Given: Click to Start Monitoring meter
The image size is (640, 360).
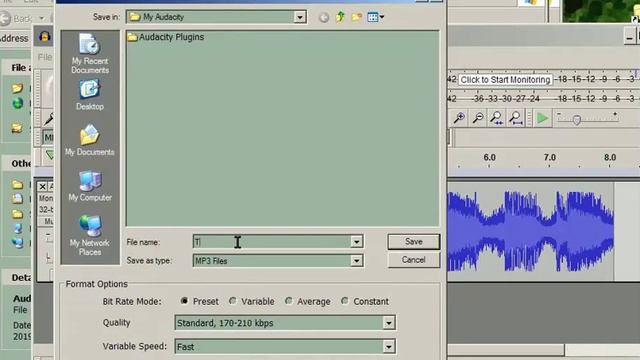Looking at the screenshot, I should pos(505,80).
